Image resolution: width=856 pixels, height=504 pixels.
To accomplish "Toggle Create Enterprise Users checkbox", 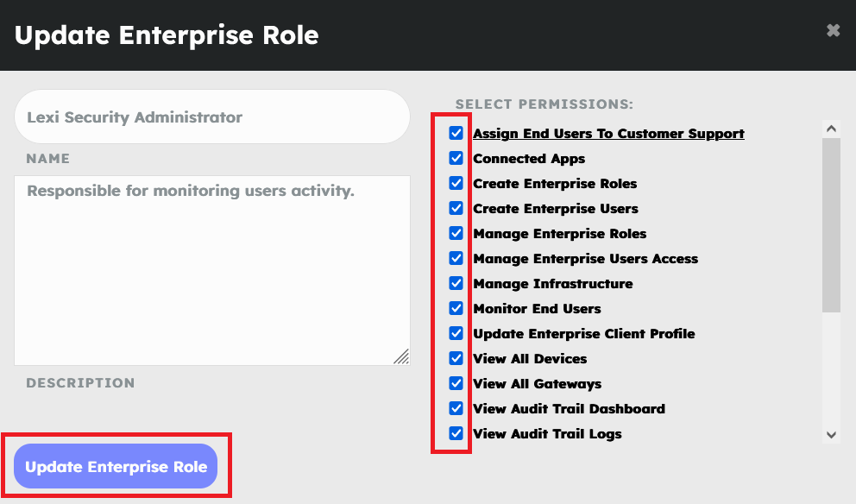I will pos(456,209).
